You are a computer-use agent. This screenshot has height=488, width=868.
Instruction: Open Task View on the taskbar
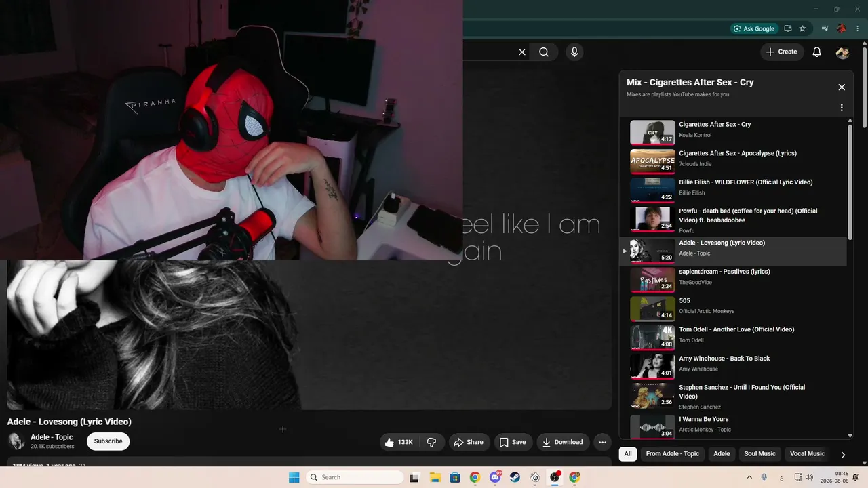click(414, 477)
